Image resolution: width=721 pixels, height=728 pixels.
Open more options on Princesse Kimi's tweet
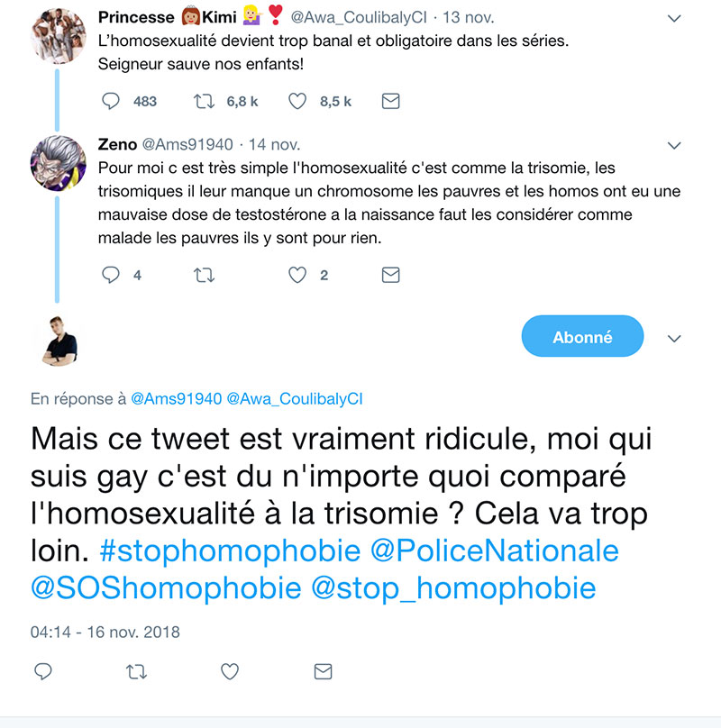pyautogui.click(x=673, y=18)
